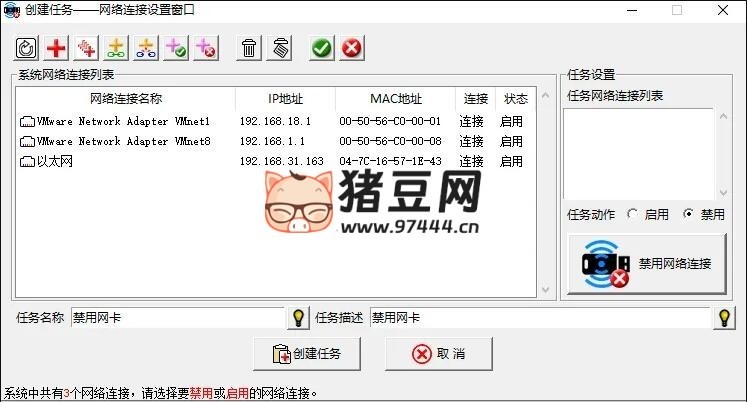This screenshot has width=747, height=402.
Task: Click the single red plus add icon
Action: (x=57, y=47)
